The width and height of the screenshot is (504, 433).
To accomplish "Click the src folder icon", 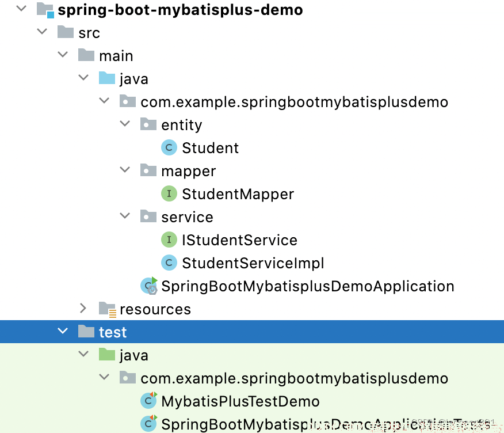I will [x=66, y=32].
